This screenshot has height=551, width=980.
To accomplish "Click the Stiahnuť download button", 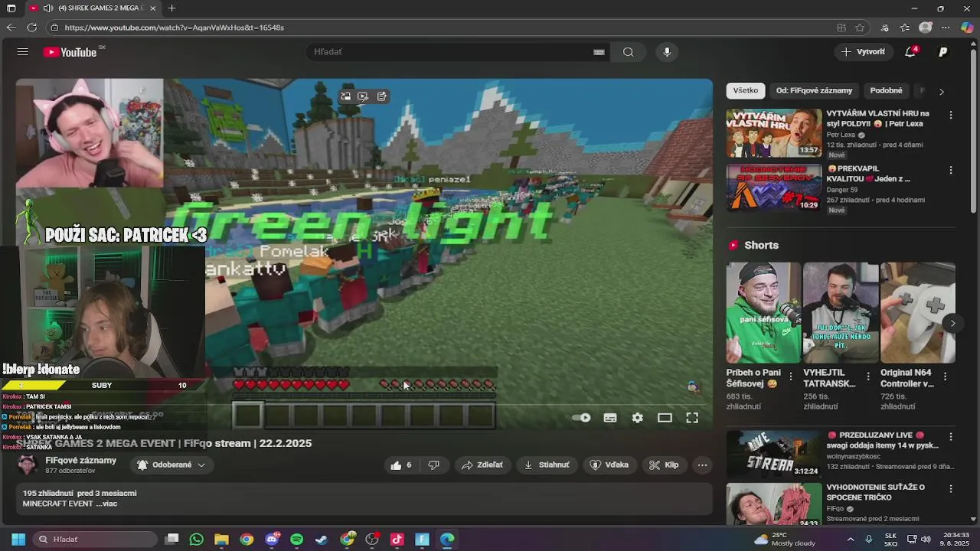I will click(547, 465).
